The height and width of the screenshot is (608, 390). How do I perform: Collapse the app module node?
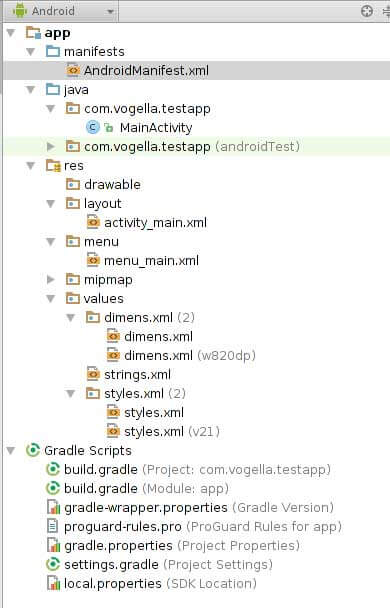[x=11, y=33]
